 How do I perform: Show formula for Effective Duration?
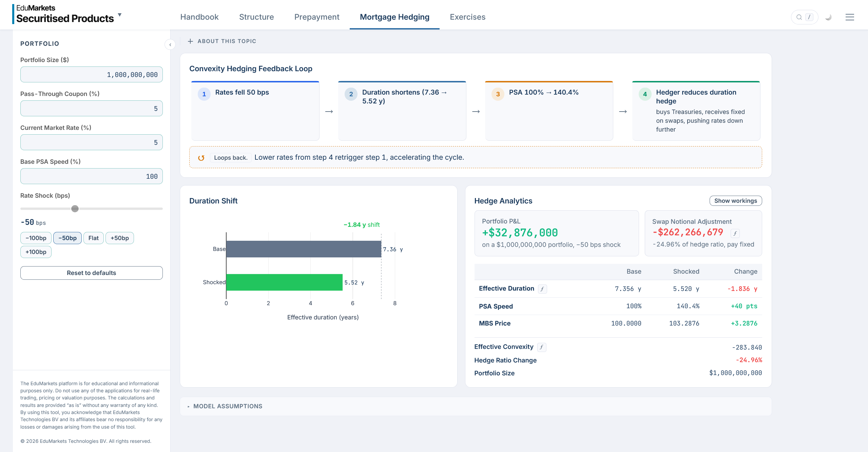click(x=542, y=289)
